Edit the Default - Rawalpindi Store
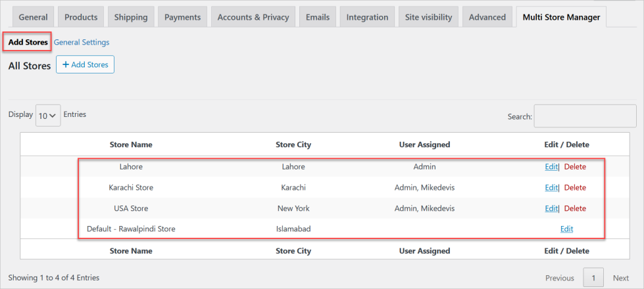 pyautogui.click(x=566, y=229)
